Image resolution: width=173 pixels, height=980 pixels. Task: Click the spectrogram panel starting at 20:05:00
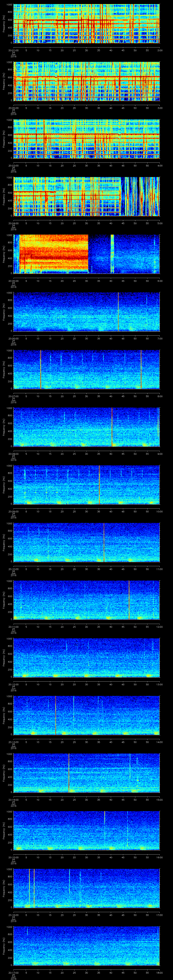coord(87,254)
